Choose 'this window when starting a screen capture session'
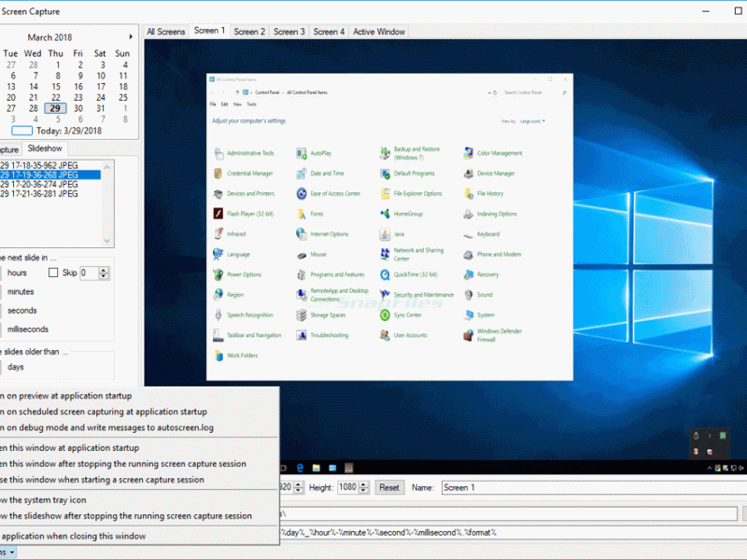747x560 pixels. [x=138, y=480]
